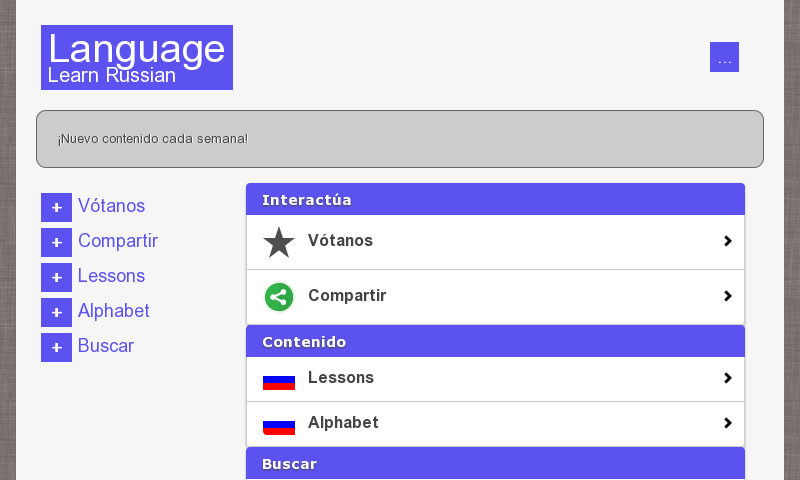Click the star icon beside Vótanos
The height and width of the screenshot is (480, 800).
(x=279, y=242)
